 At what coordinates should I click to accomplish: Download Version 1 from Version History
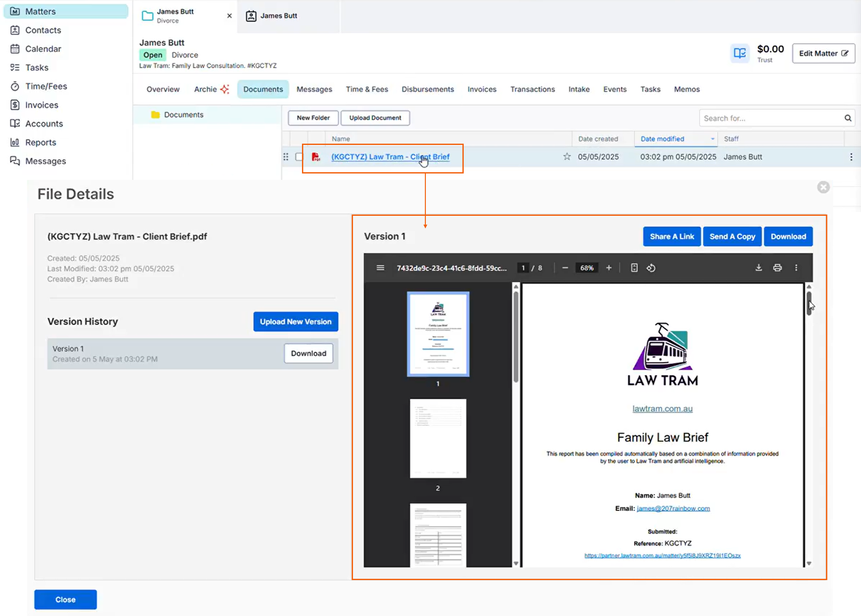pyautogui.click(x=308, y=353)
